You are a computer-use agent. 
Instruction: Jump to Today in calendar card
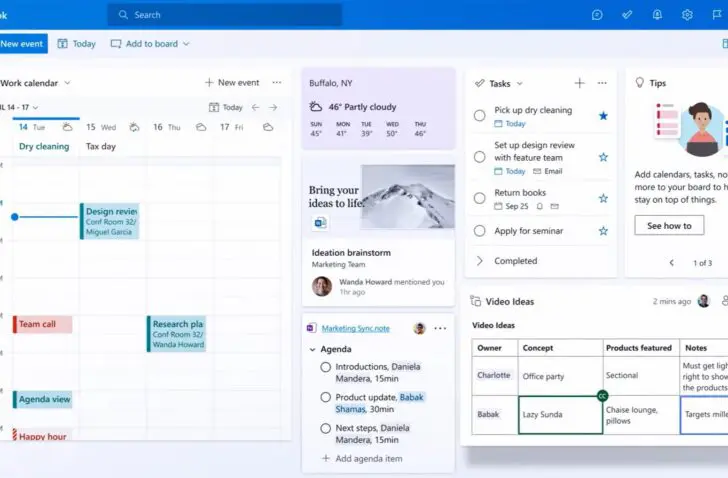[226, 107]
